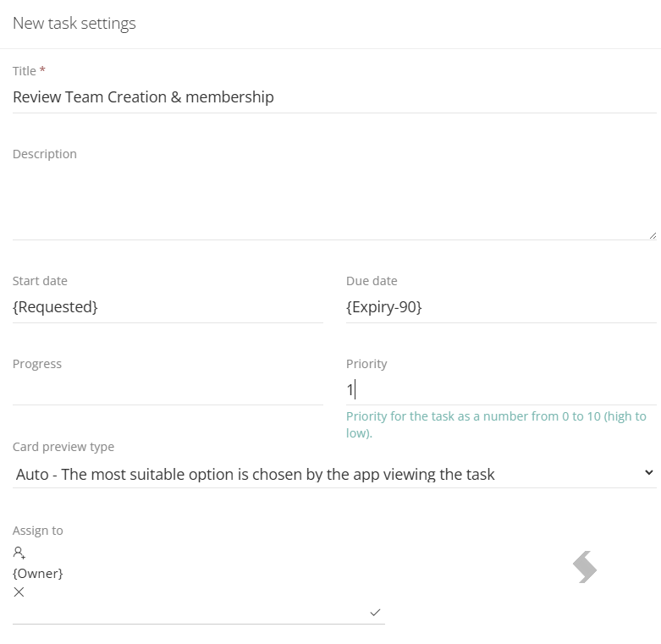
Task: Click into the Title field
Action: [334, 97]
